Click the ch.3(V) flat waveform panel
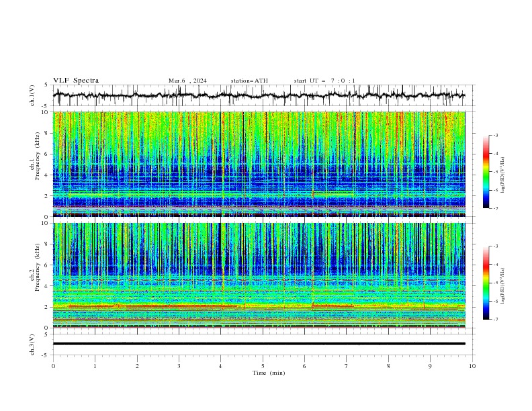This screenshot has height=411, width=532. (264, 345)
